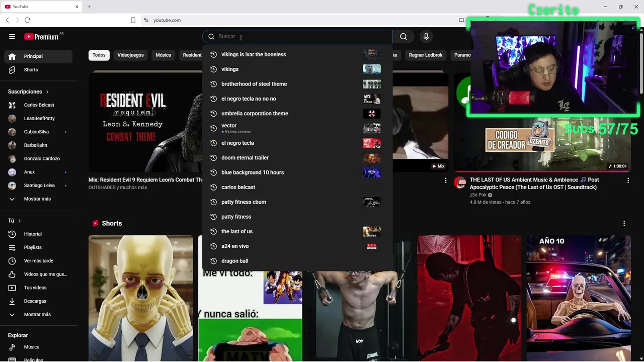Click the search magnifier button
Viewport: 644px width, 362px height.
coord(404,36)
